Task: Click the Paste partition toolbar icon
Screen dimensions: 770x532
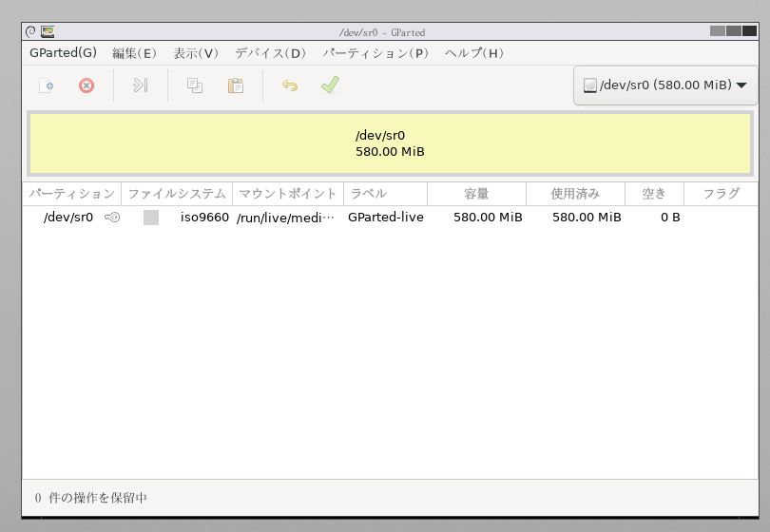Action: point(235,85)
